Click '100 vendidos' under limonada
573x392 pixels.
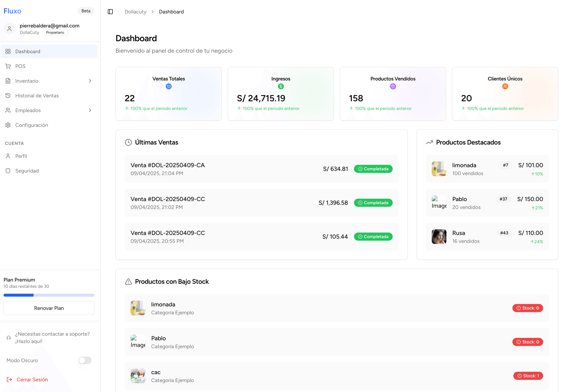click(468, 174)
